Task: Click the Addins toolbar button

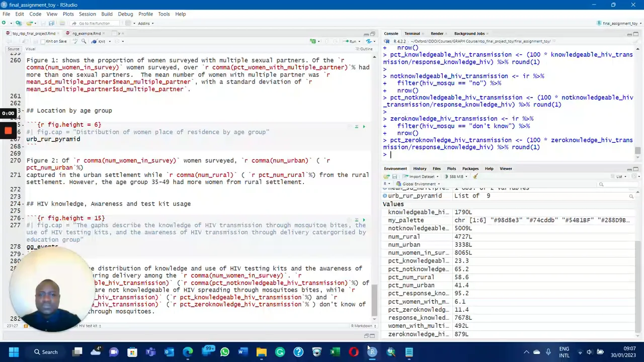Action: (x=145, y=23)
